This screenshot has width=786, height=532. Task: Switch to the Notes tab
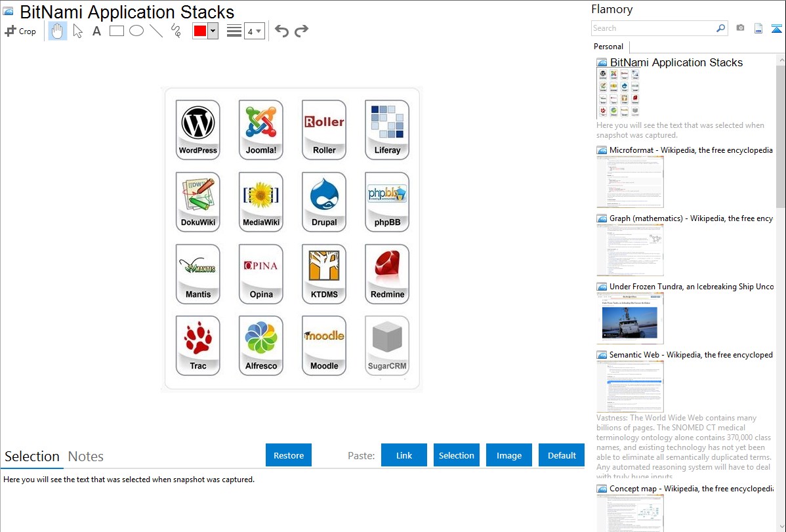tap(86, 457)
